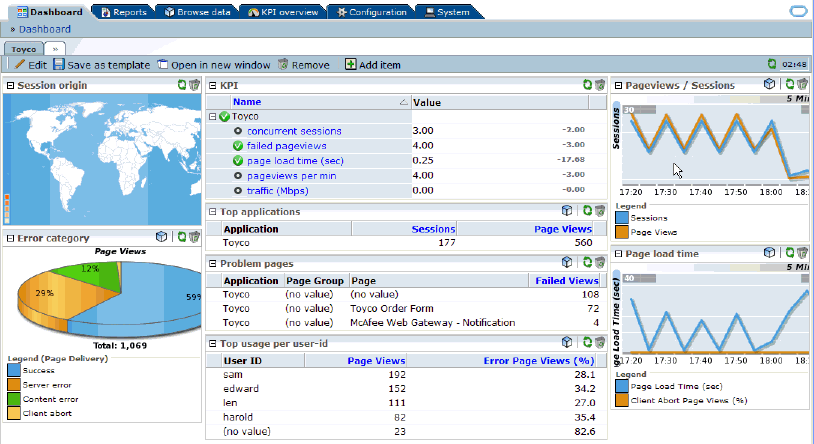Open Pageviews / Sessions cube icon
The width and height of the screenshot is (814, 444).
coord(769,85)
